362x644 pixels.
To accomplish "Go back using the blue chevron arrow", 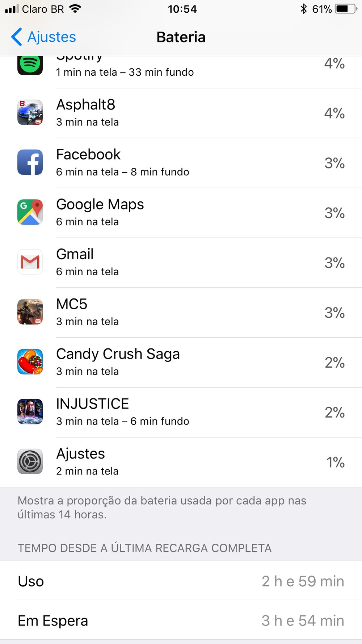I will point(17,37).
